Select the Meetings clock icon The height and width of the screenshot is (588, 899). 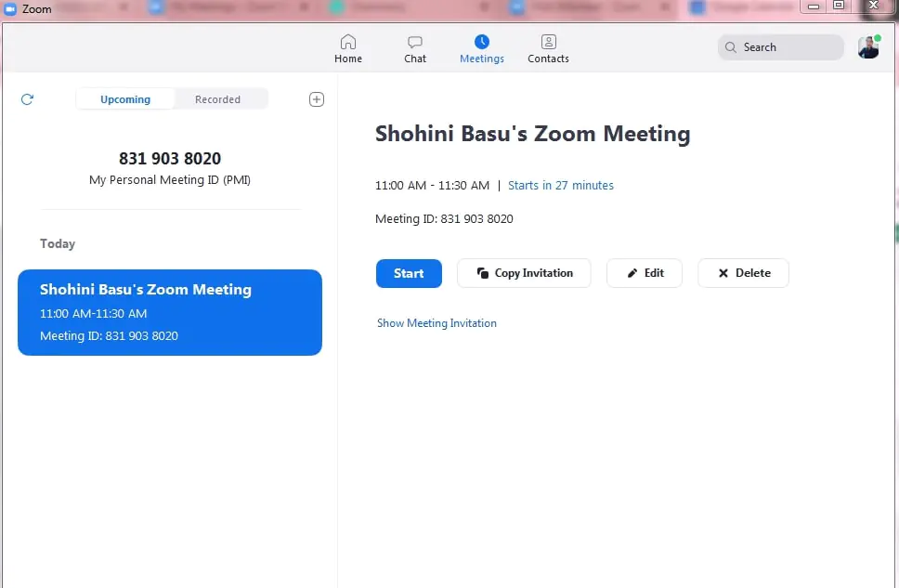pyautogui.click(x=481, y=41)
